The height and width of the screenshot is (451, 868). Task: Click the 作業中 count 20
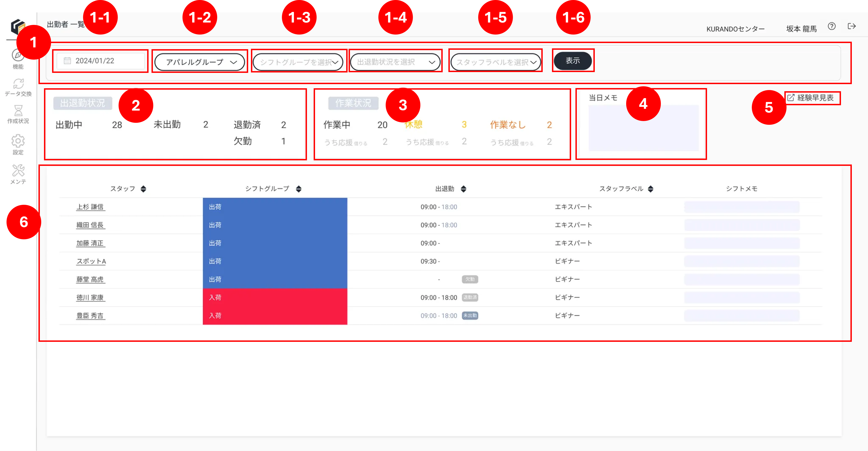click(382, 125)
